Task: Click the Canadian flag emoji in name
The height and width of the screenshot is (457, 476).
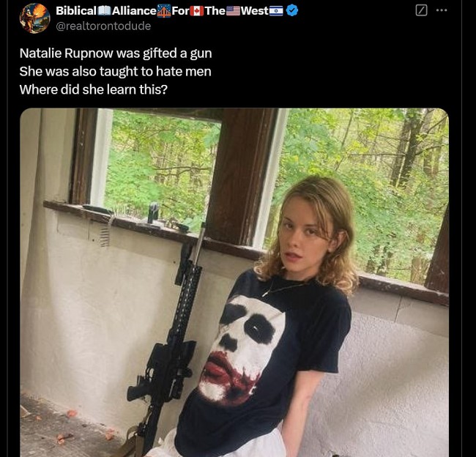Action: (196, 11)
